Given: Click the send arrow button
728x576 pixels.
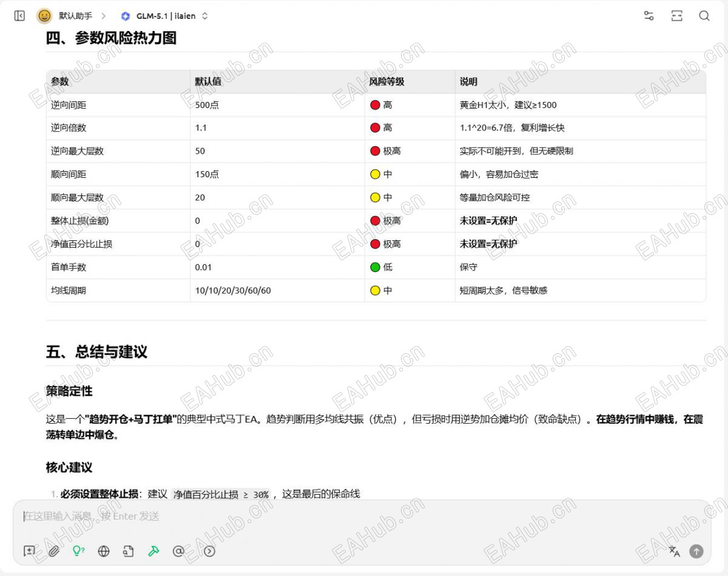Looking at the screenshot, I should point(696,551).
